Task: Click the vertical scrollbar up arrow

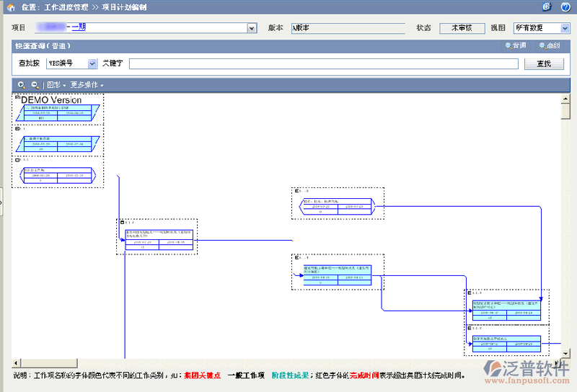Action: pos(565,97)
